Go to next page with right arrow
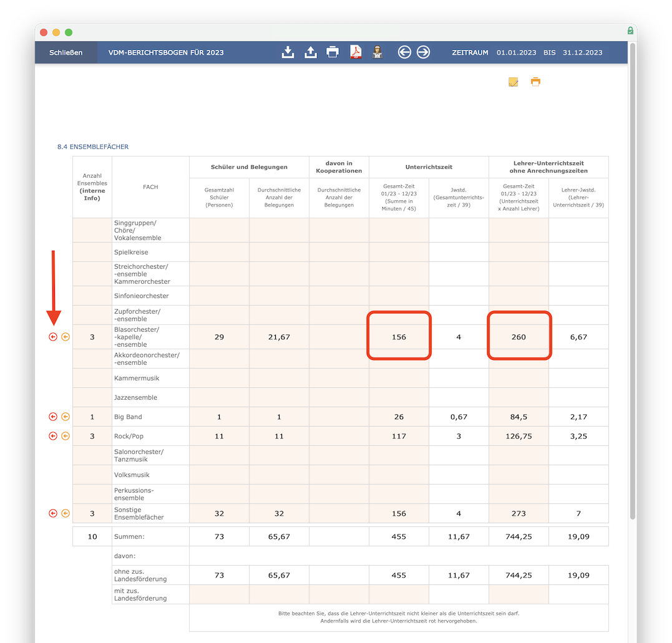672x643 pixels. pyautogui.click(x=424, y=52)
